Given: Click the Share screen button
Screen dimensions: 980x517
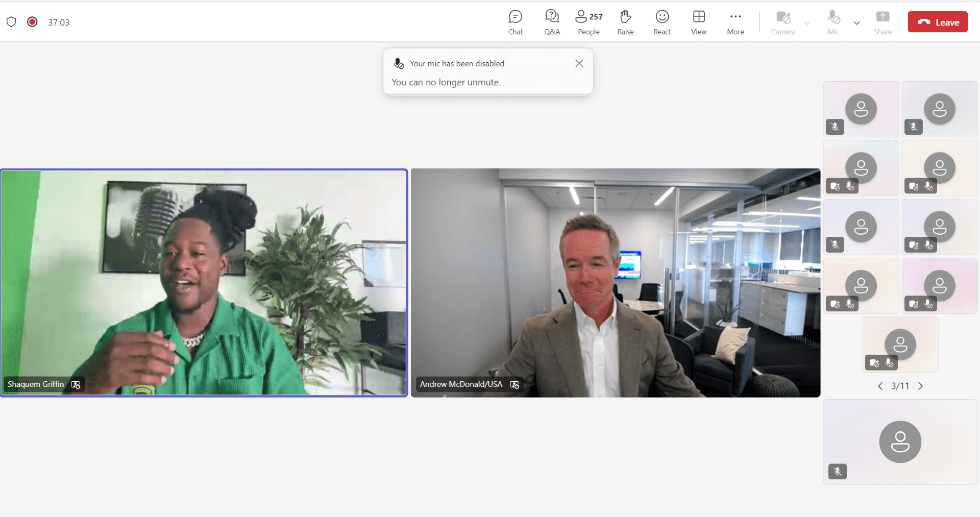Looking at the screenshot, I should pos(883,22).
